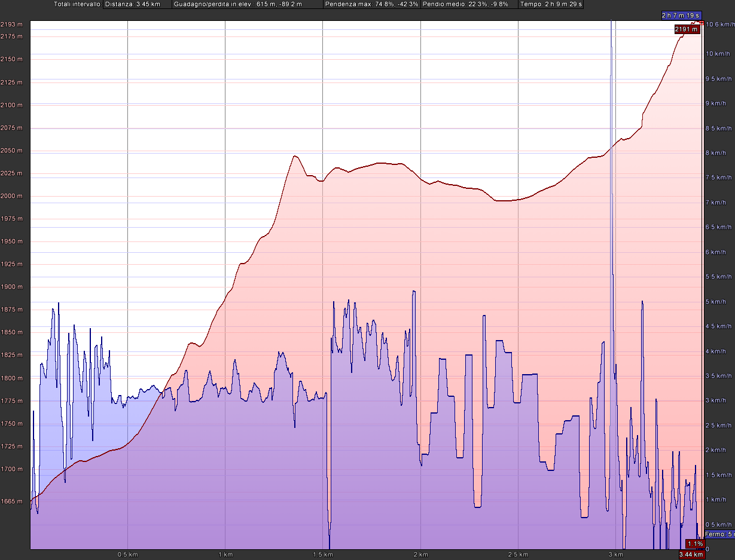Screen dimensions: 735x560
Task: Click the '2100 m' elevation axis label
Action: click(x=12, y=105)
